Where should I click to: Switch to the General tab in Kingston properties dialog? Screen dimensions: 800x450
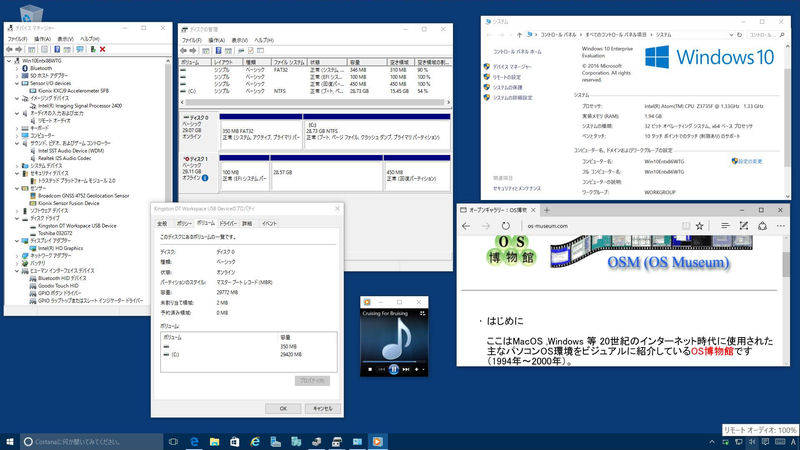(x=162, y=223)
